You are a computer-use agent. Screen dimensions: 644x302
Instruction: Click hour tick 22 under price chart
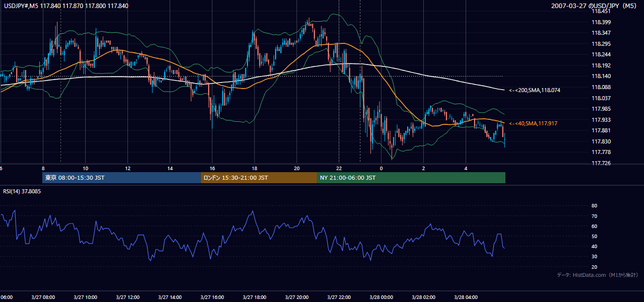tap(339, 168)
